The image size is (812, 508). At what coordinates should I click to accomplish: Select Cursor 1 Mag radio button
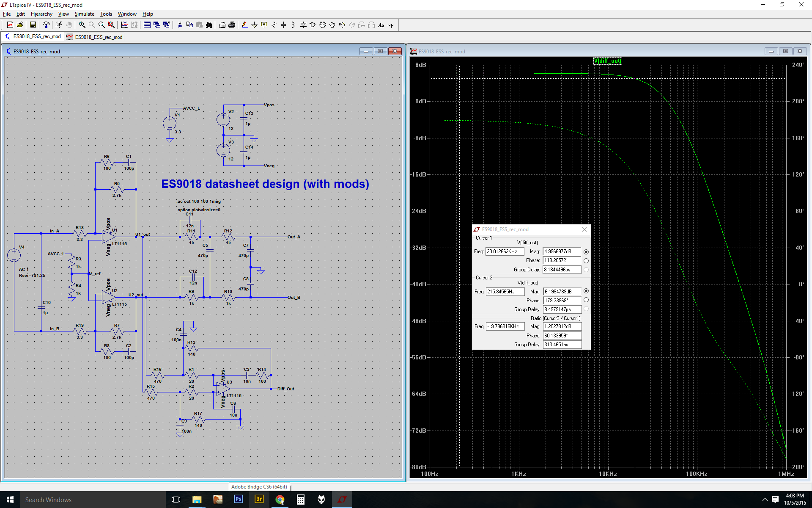586,251
